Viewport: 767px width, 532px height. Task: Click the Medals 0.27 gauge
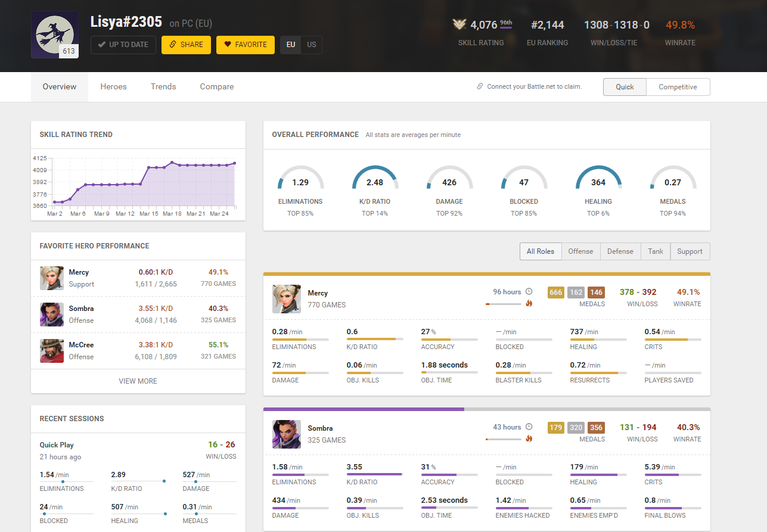click(673, 179)
